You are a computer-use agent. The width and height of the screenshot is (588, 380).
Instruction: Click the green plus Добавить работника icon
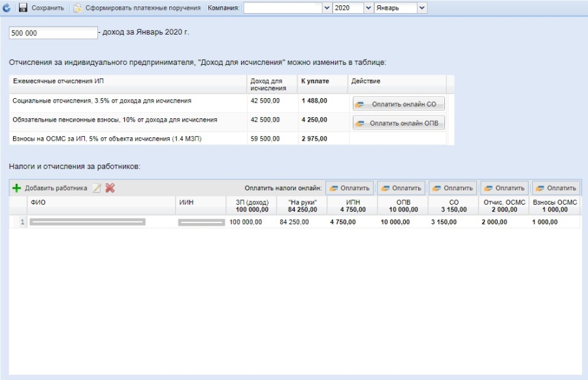tap(17, 188)
